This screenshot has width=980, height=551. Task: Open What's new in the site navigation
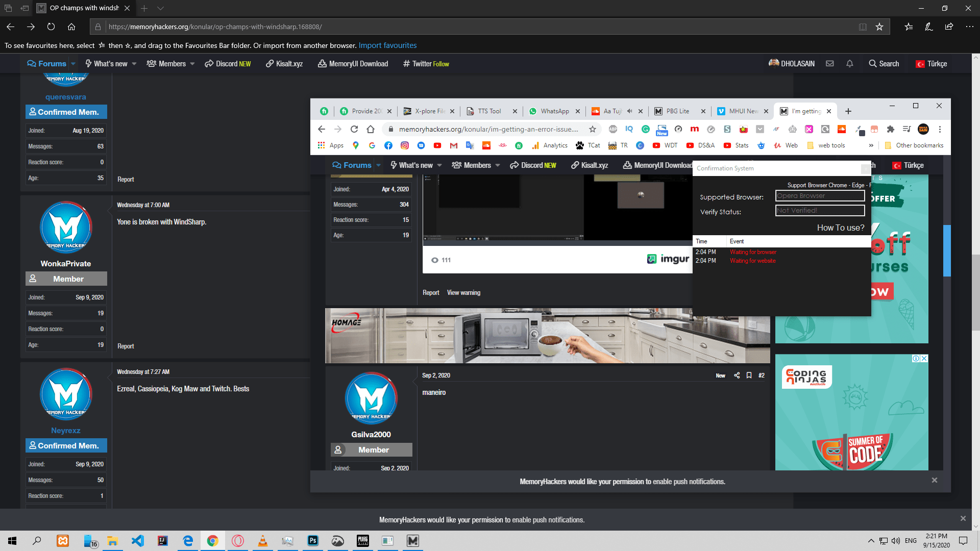(106, 64)
